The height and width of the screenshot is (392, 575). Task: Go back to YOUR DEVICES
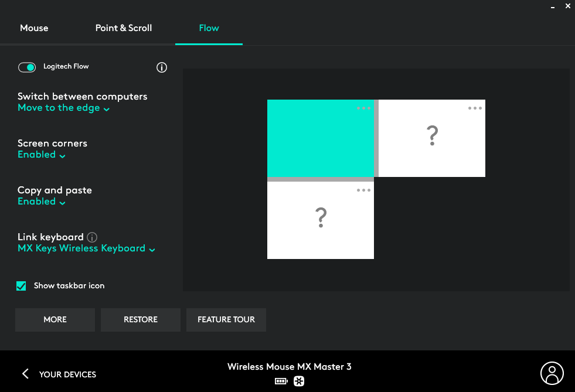coord(67,374)
